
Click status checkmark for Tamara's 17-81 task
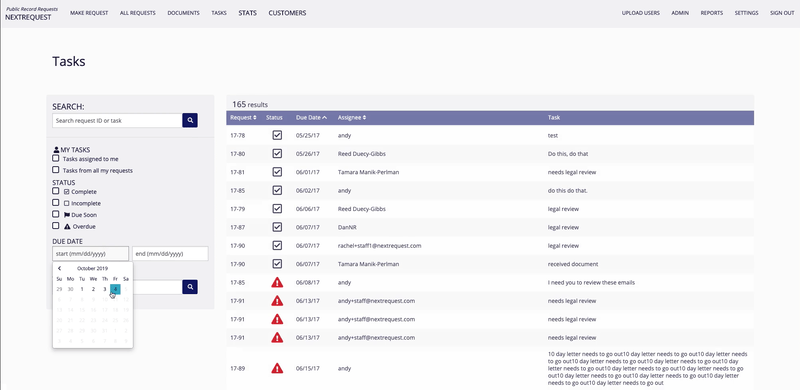pyautogui.click(x=277, y=172)
